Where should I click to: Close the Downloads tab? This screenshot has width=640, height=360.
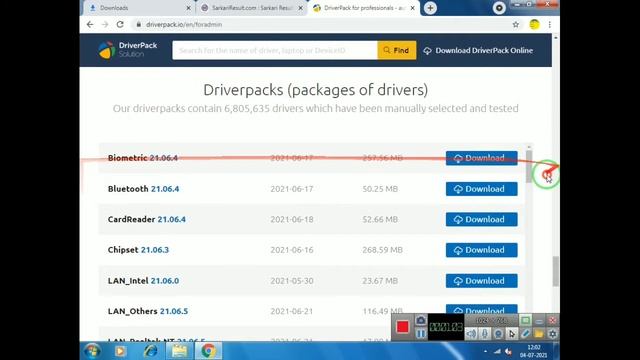pos(188,8)
